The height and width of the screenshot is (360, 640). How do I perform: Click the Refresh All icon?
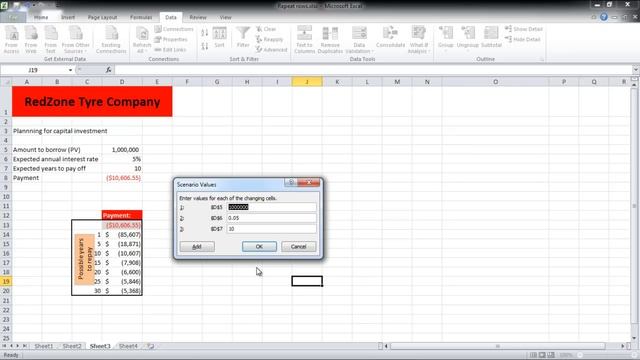pyautogui.click(x=142, y=39)
